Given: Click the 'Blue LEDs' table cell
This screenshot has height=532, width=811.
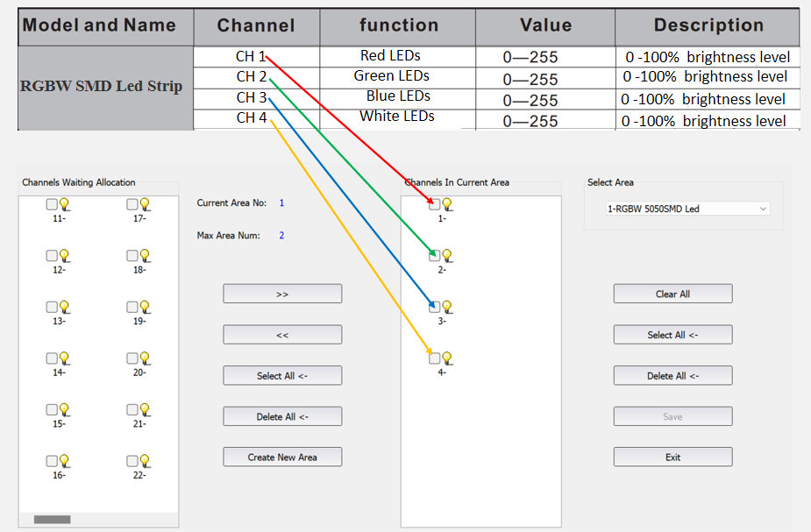Looking at the screenshot, I should [x=398, y=97].
